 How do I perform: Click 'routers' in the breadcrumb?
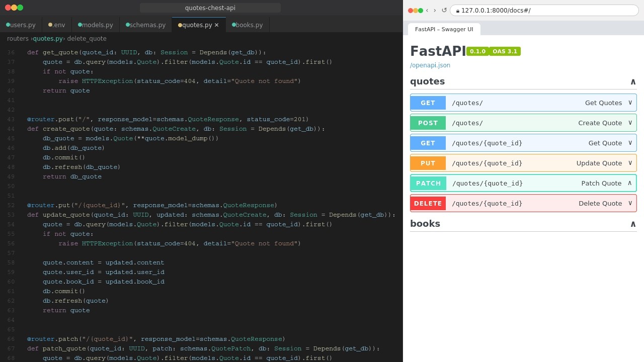pos(18,39)
